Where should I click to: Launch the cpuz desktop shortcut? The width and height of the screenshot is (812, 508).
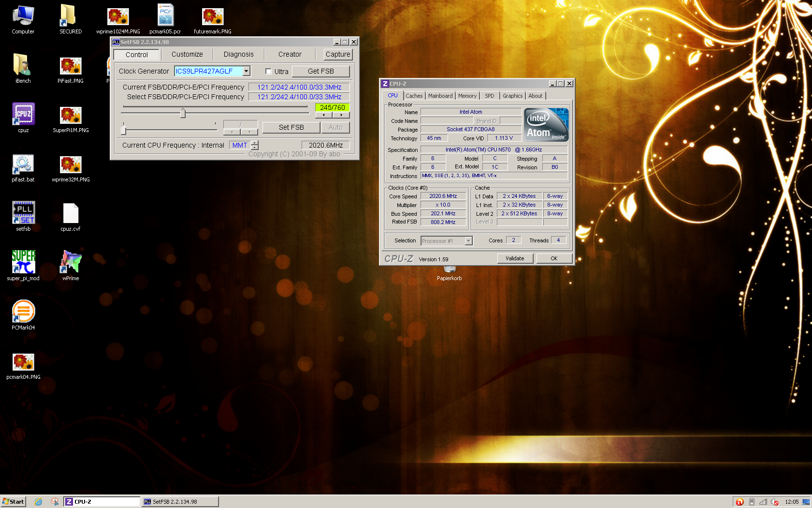(x=23, y=119)
